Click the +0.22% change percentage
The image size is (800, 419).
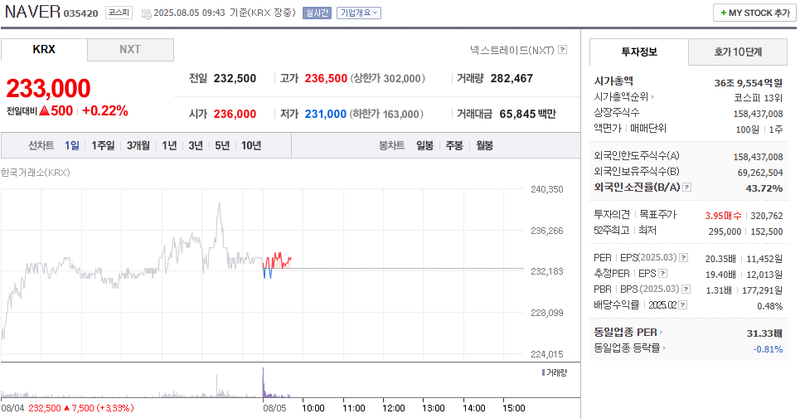click(105, 111)
